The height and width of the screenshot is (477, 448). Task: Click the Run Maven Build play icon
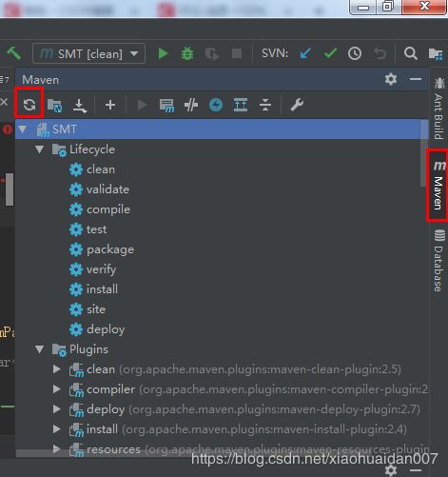pyautogui.click(x=142, y=105)
